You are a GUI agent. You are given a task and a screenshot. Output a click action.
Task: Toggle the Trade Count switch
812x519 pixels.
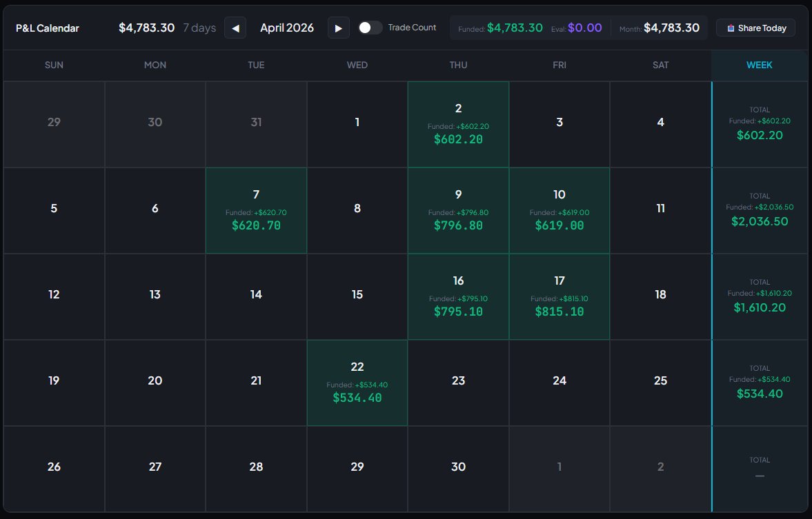click(370, 28)
